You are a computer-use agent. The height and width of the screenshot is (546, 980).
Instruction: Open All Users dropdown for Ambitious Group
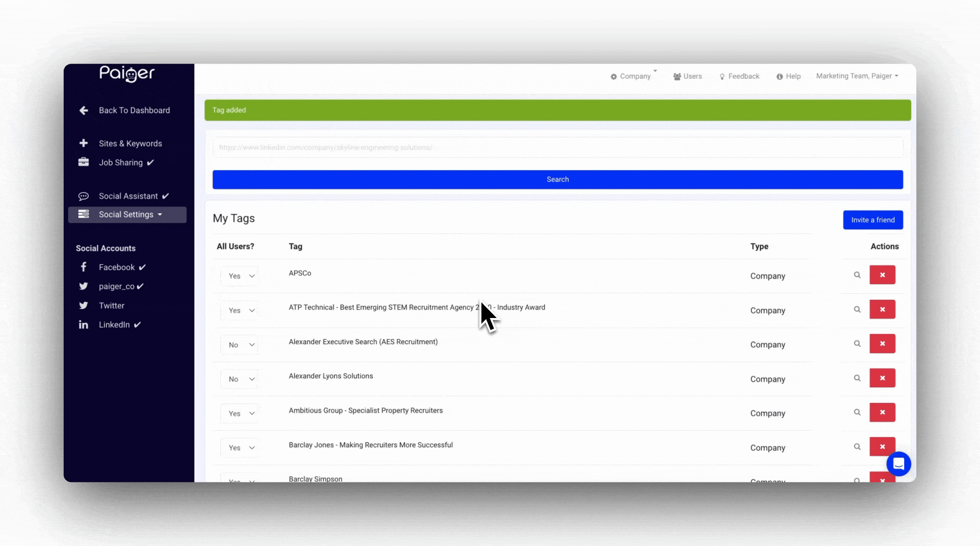pyautogui.click(x=240, y=414)
